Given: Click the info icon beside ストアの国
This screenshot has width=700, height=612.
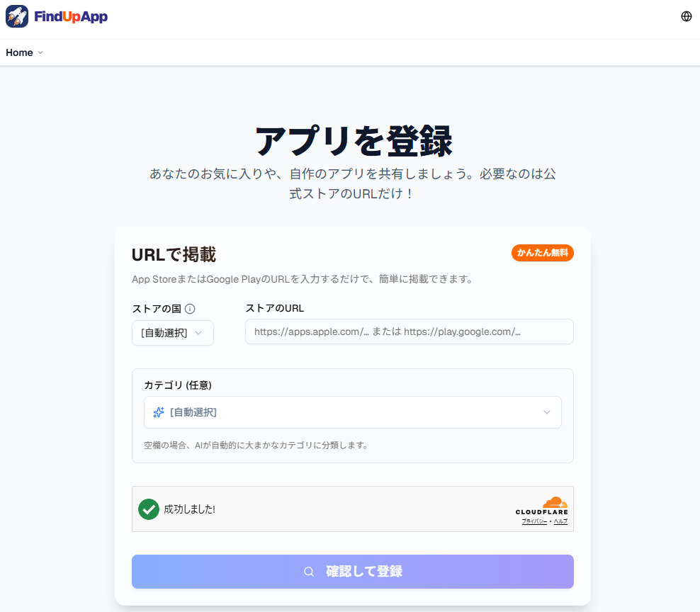Looking at the screenshot, I should [190, 309].
